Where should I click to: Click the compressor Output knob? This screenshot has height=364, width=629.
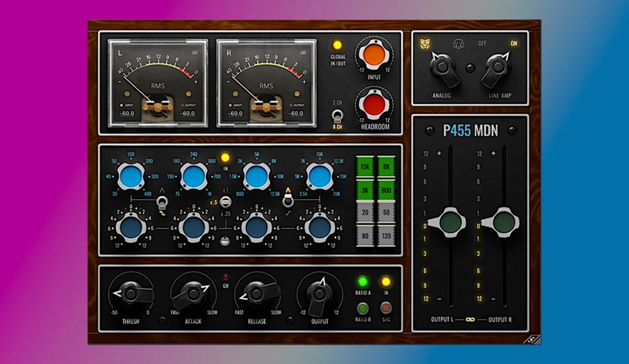tap(319, 296)
